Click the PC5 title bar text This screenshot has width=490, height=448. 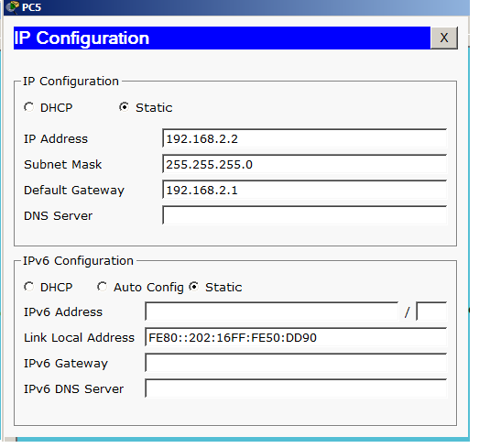pyautogui.click(x=31, y=7)
